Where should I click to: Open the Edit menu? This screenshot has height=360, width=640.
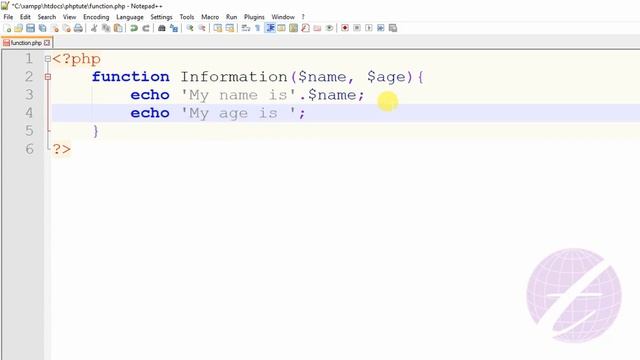pyautogui.click(x=25, y=17)
